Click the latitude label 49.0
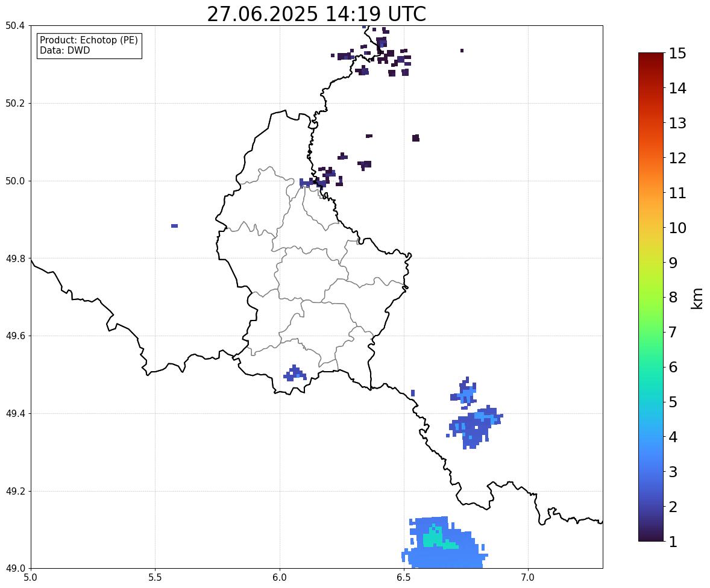The height and width of the screenshot is (588, 710). pos(14,569)
